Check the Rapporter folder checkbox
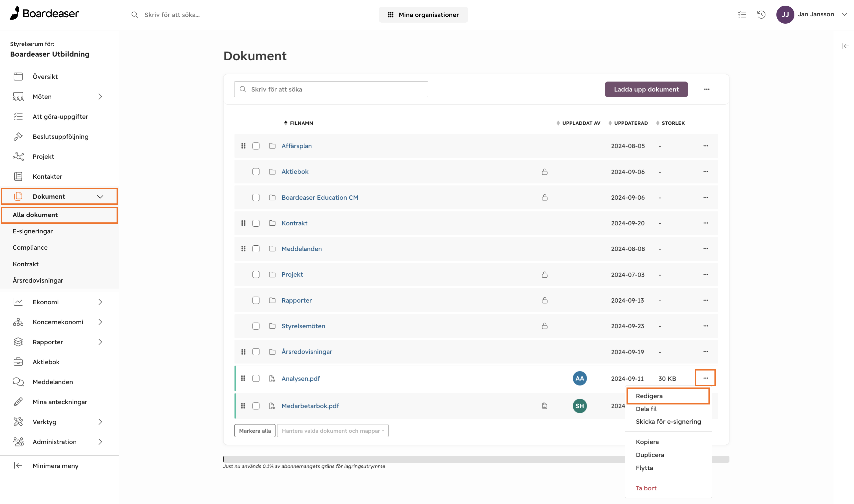This screenshot has width=854, height=504. [x=256, y=300]
